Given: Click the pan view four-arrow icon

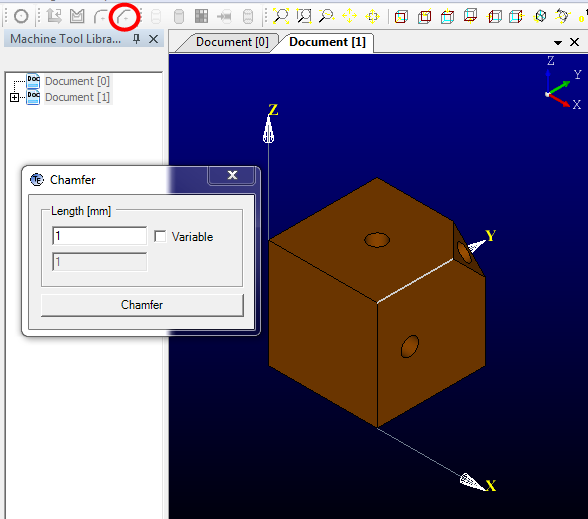Looking at the screenshot, I should point(350,16).
